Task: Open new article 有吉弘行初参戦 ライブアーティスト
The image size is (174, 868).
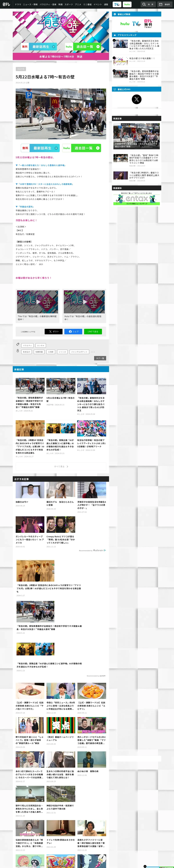Action: click(x=91, y=436)
